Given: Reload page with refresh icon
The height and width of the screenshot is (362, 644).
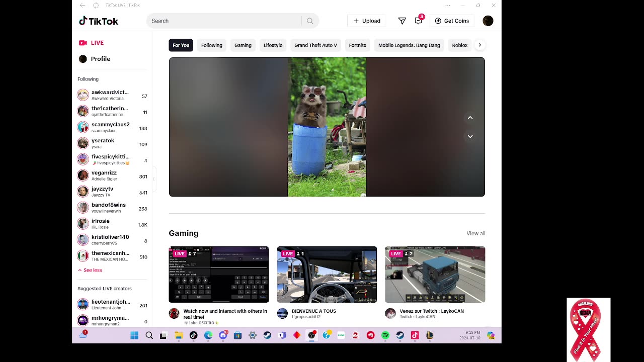Looking at the screenshot, I should (96, 5).
